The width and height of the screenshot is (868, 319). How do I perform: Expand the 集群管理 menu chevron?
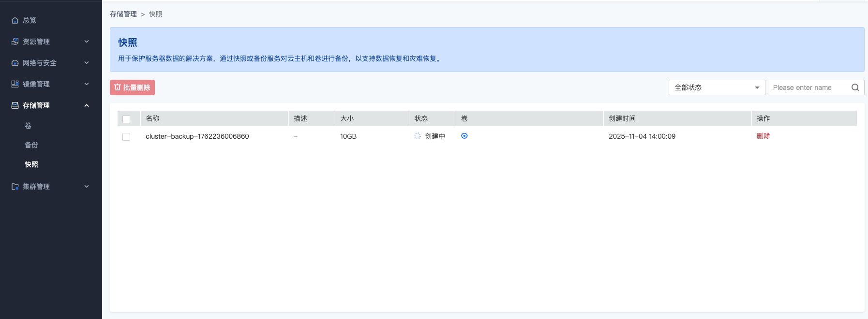pos(87,187)
